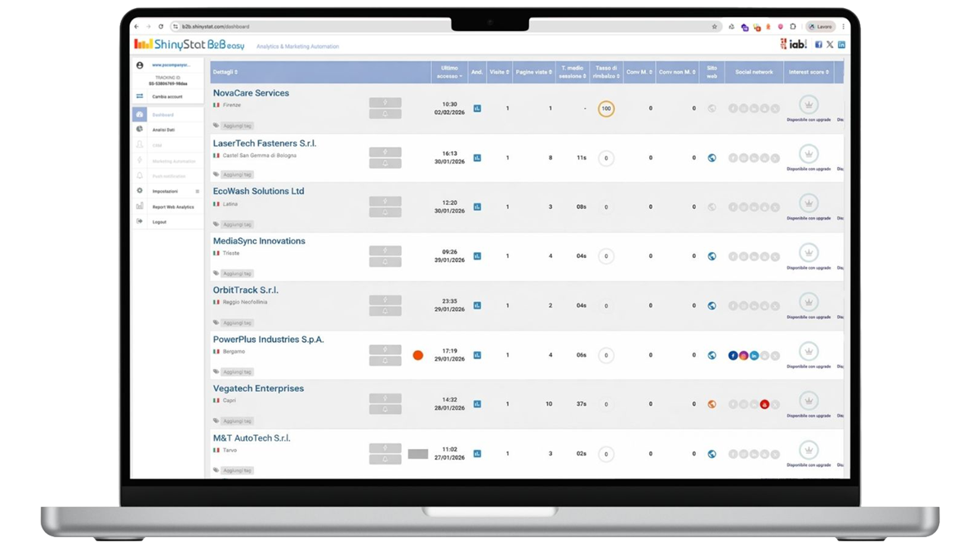
Task: Sort by Conv M. column
Action: click(639, 72)
